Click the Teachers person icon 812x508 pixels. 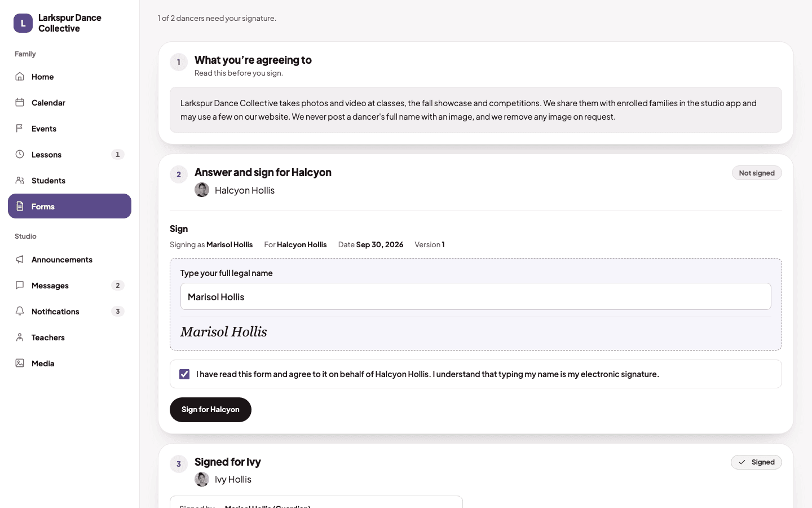tap(20, 338)
